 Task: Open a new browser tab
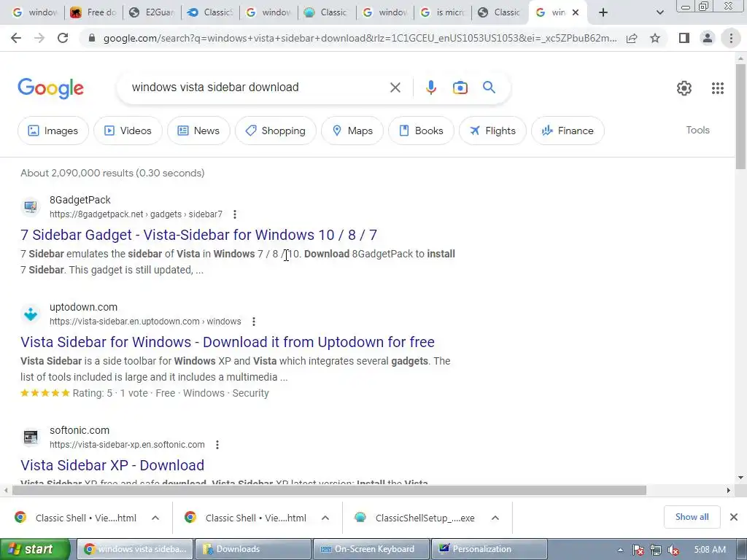tap(603, 12)
